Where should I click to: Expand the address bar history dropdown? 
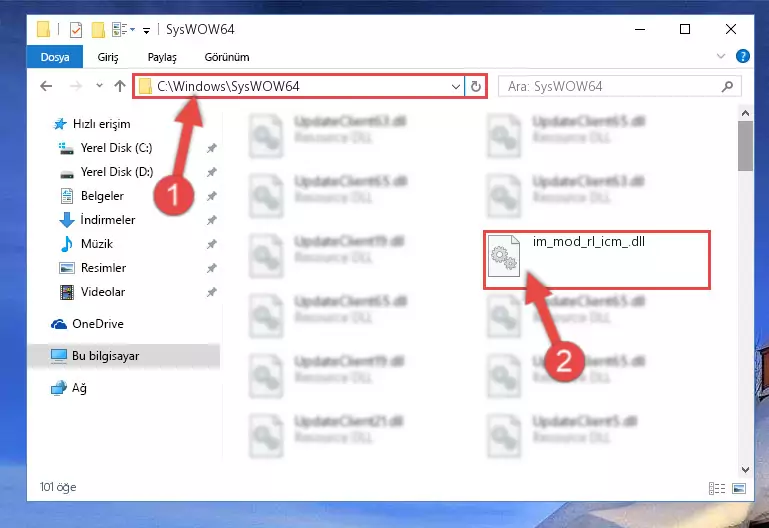pyautogui.click(x=456, y=87)
